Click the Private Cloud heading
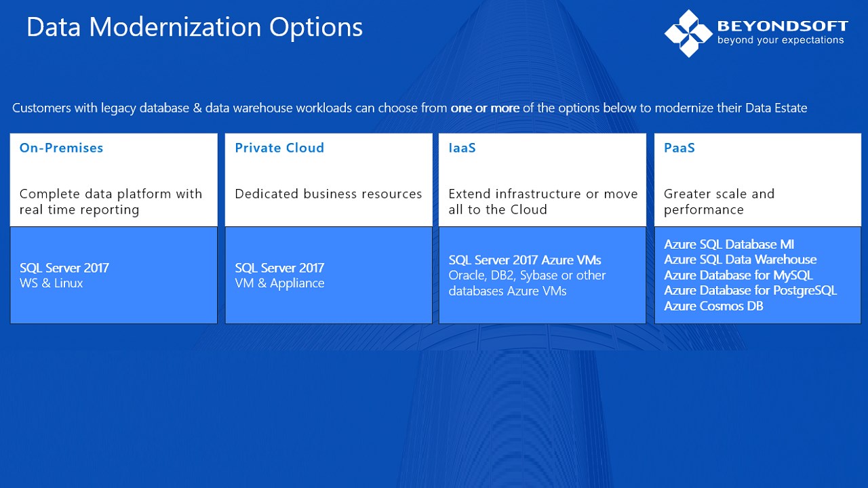Screen dimensions: 868x488 [x=279, y=148]
